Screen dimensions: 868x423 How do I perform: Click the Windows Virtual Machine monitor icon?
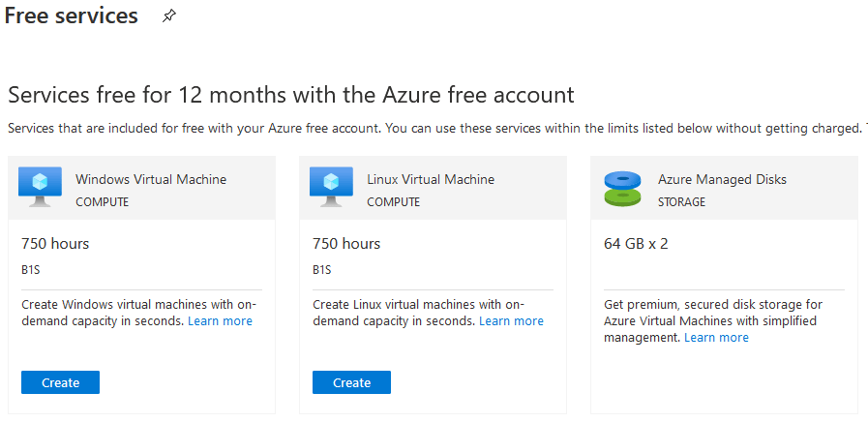coord(40,187)
